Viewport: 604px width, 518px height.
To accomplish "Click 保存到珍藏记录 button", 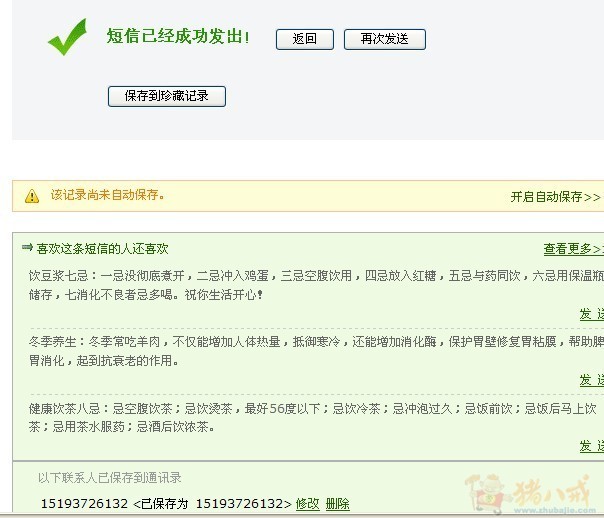I will pos(167,96).
